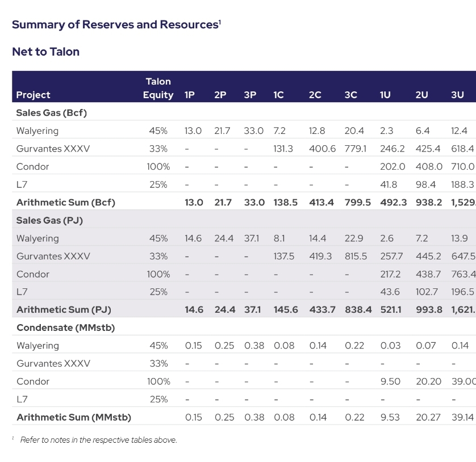Click Gurvantes XXXV 1U value 246.2
This screenshot has height=462, width=476.
pos(392,149)
